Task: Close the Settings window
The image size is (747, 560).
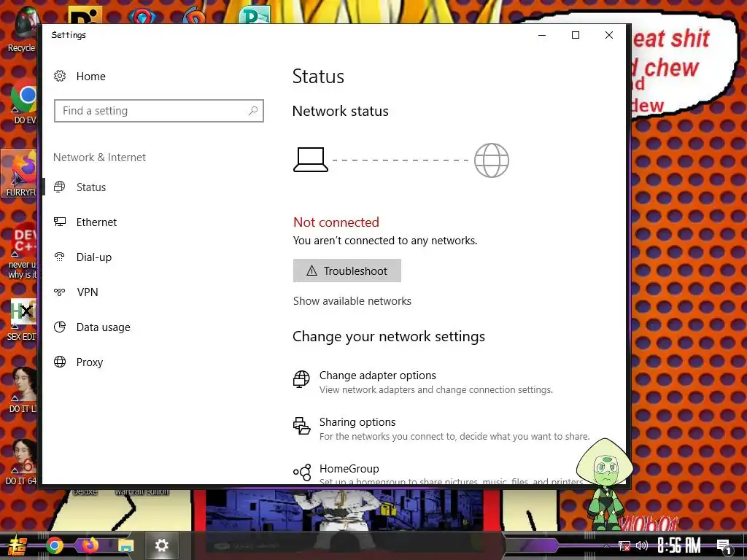Action: 609,35
